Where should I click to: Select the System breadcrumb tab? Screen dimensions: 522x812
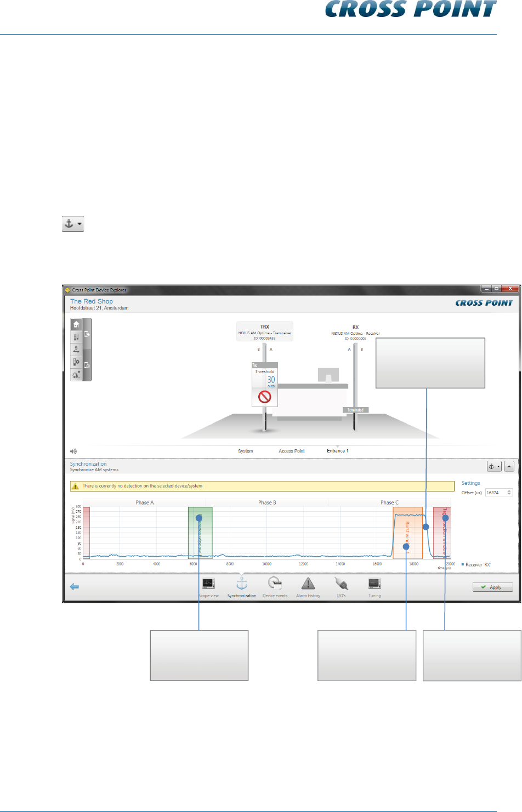[246, 451]
